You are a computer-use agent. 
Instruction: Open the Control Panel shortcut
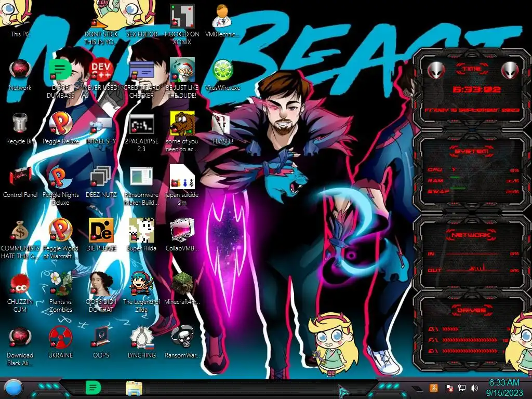point(20,182)
